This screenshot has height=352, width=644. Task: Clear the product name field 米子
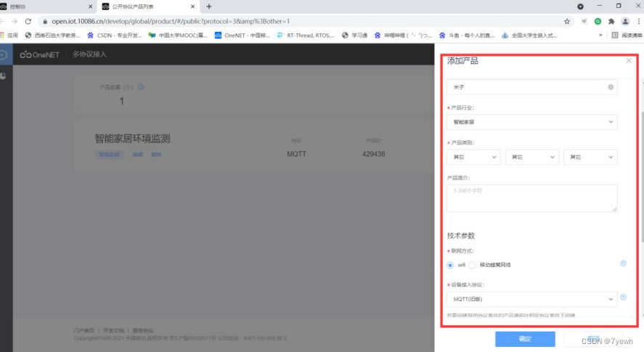coord(611,87)
